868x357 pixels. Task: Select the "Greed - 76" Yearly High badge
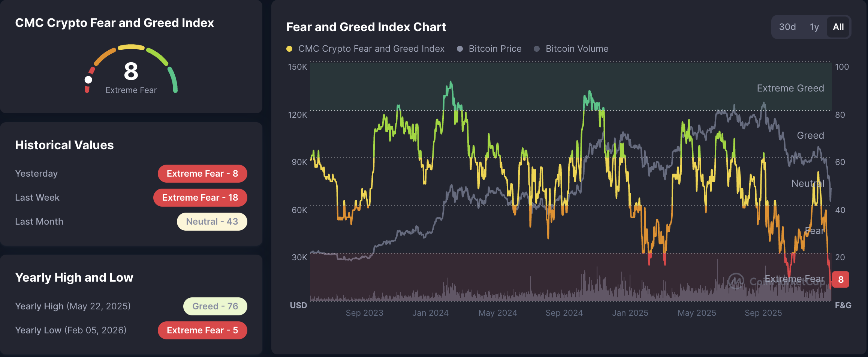pos(215,306)
